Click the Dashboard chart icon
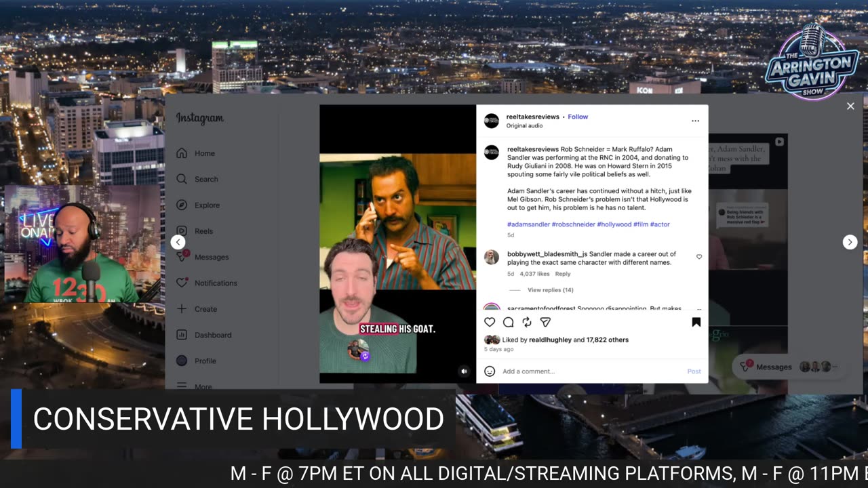868x488 pixels. click(x=182, y=335)
